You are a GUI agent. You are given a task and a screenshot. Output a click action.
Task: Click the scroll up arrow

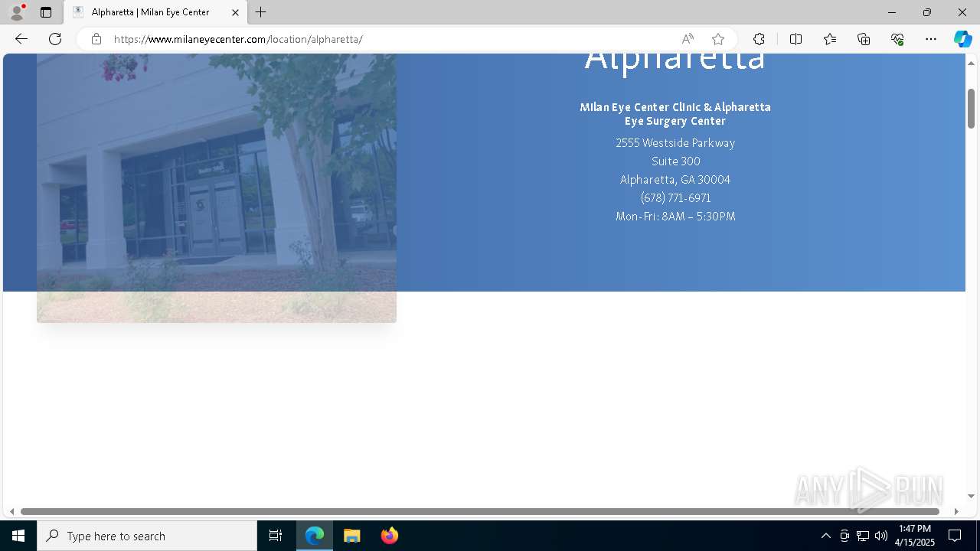tap(971, 63)
